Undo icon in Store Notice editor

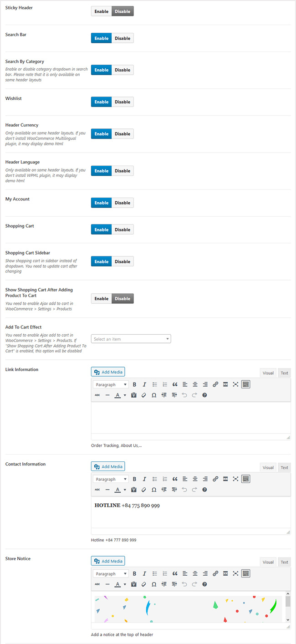coord(184,584)
